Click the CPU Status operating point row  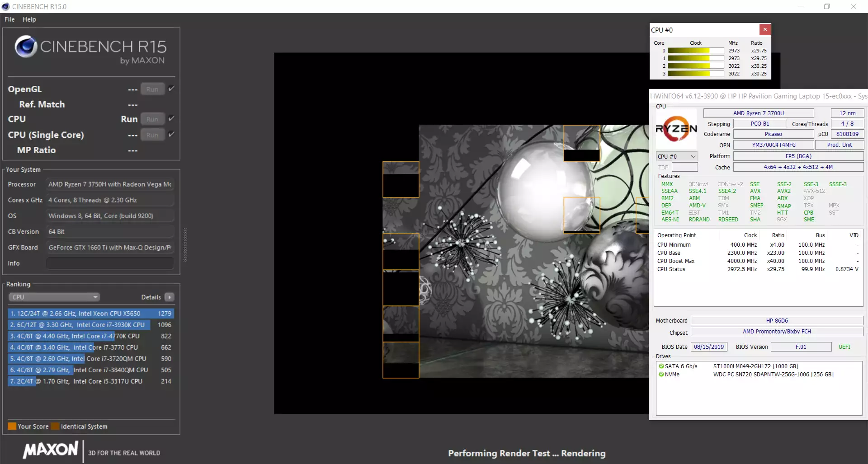click(758, 269)
